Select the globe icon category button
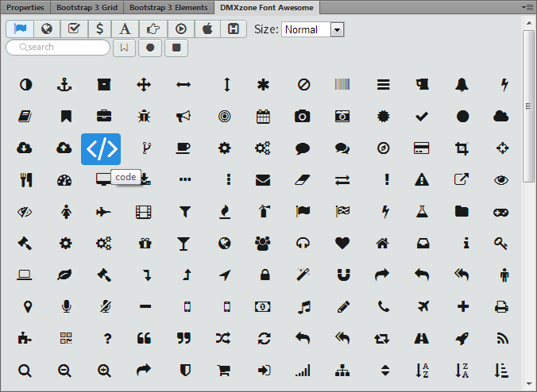 (47, 29)
